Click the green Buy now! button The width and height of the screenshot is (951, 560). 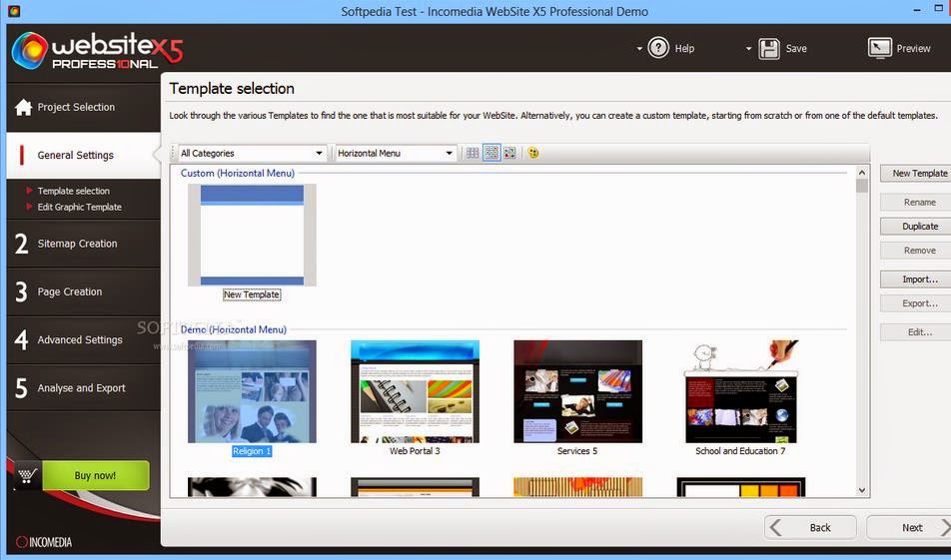tap(95, 476)
